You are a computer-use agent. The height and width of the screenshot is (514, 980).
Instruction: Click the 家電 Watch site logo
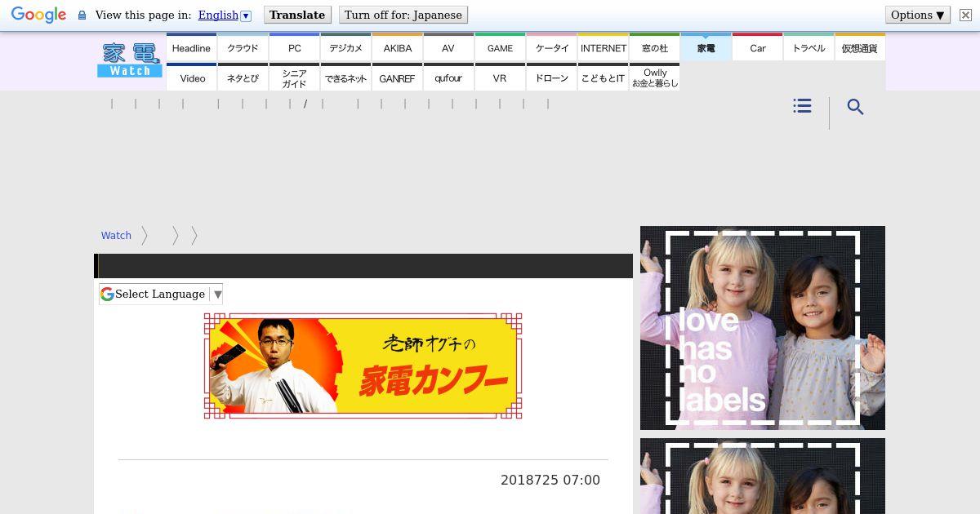coord(130,60)
